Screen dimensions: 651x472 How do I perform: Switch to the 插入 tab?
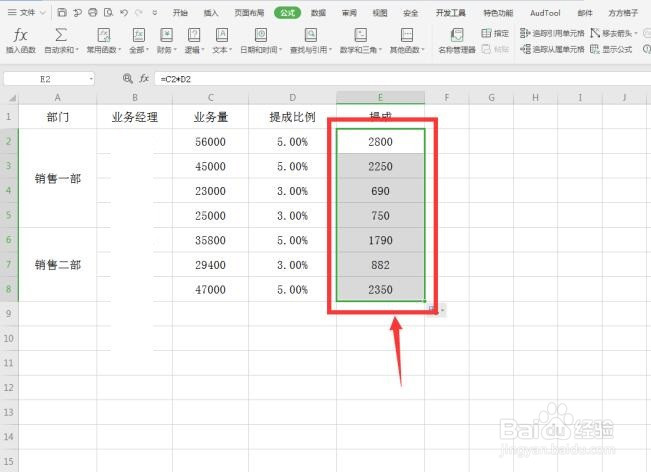pos(211,13)
